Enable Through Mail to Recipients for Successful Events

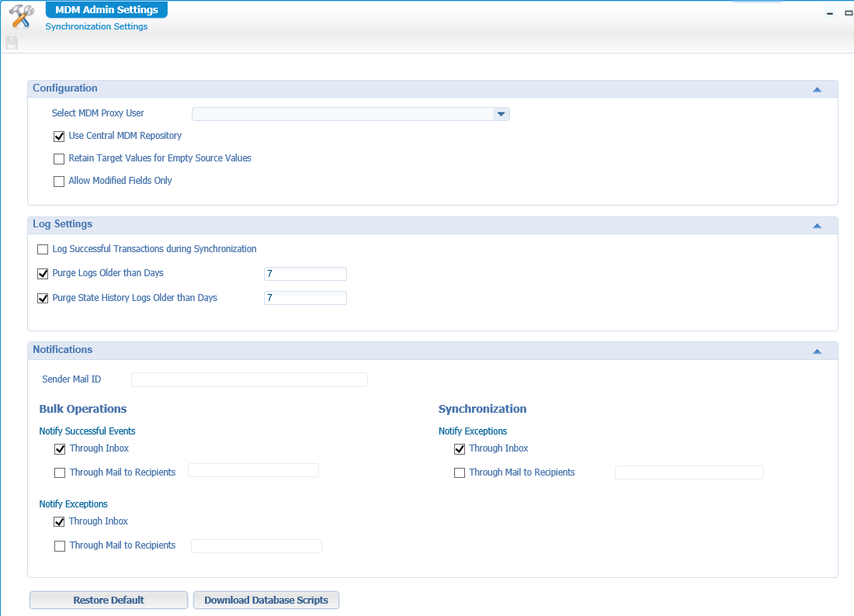[x=60, y=473]
